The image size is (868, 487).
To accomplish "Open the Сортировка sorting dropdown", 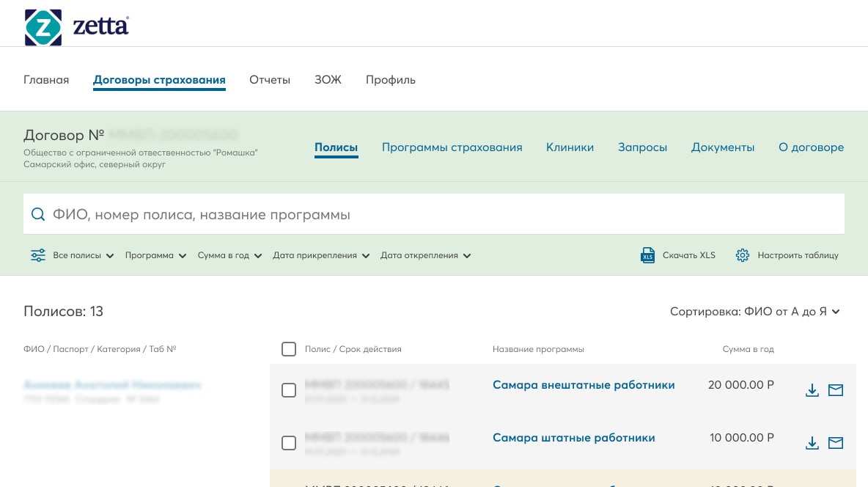I will (754, 312).
